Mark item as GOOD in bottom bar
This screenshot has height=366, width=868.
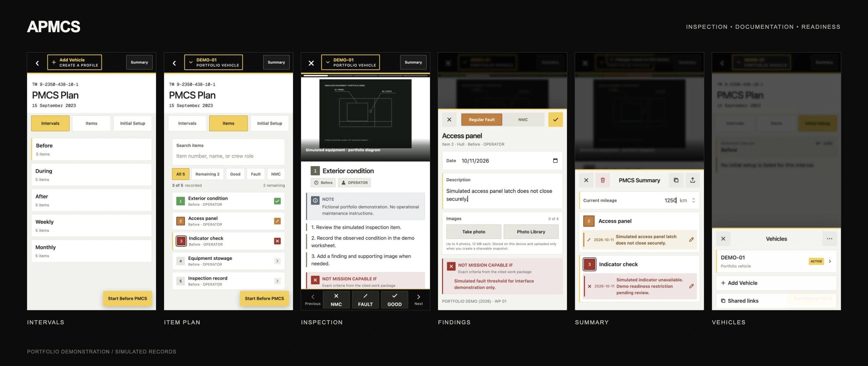[395, 300]
